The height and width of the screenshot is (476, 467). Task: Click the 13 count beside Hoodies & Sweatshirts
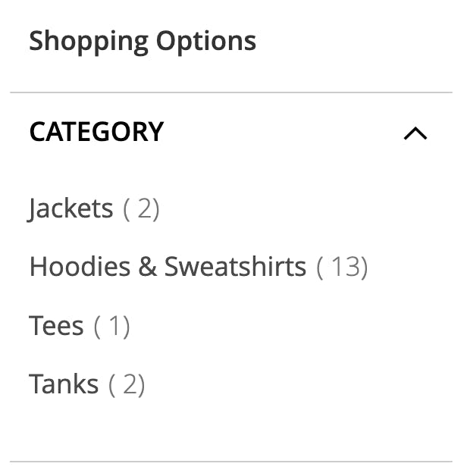click(342, 267)
